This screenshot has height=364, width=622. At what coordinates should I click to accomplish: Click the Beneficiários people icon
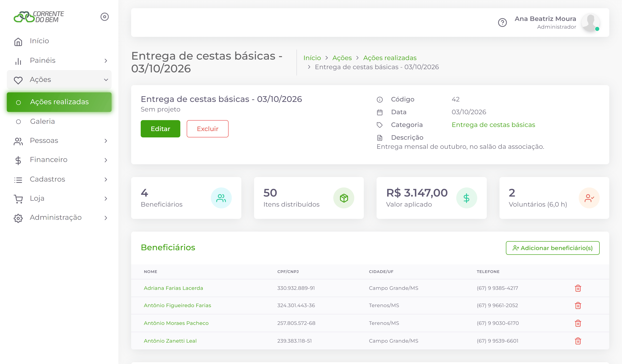tap(221, 198)
